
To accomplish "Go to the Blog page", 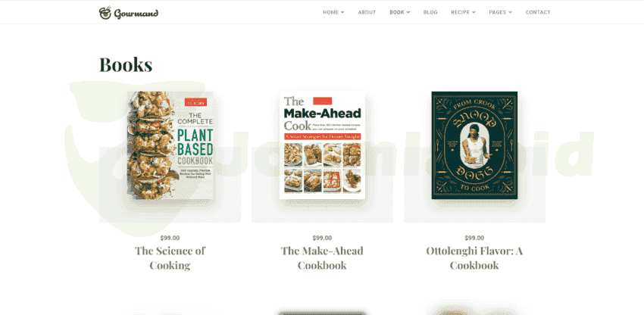I will pyautogui.click(x=430, y=12).
